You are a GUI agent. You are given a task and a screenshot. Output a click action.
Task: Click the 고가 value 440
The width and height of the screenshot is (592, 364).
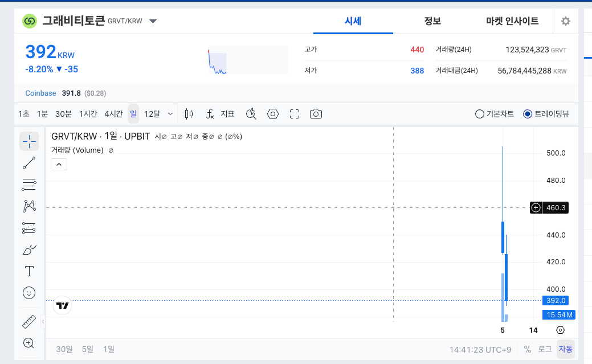coord(417,50)
